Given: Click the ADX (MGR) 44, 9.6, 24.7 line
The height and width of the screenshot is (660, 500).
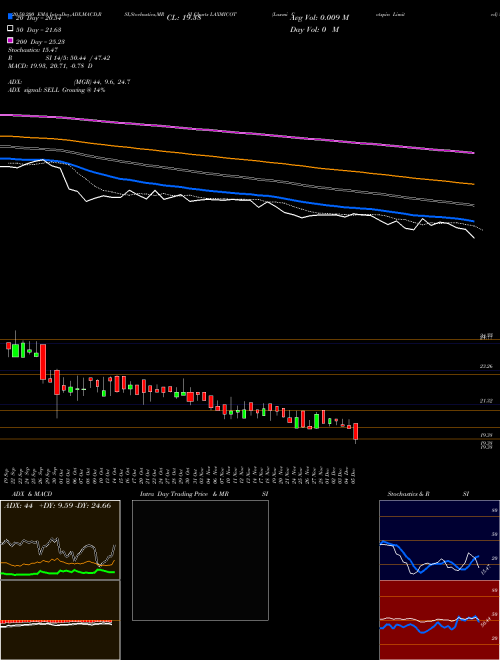Looking at the screenshot, I should click(x=69, y=82).
